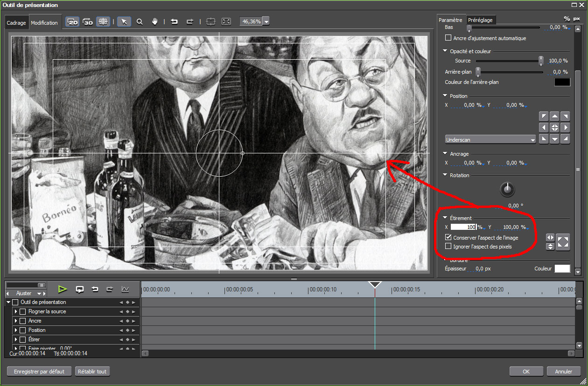Switch units to percent (%)

pos(567,19)
